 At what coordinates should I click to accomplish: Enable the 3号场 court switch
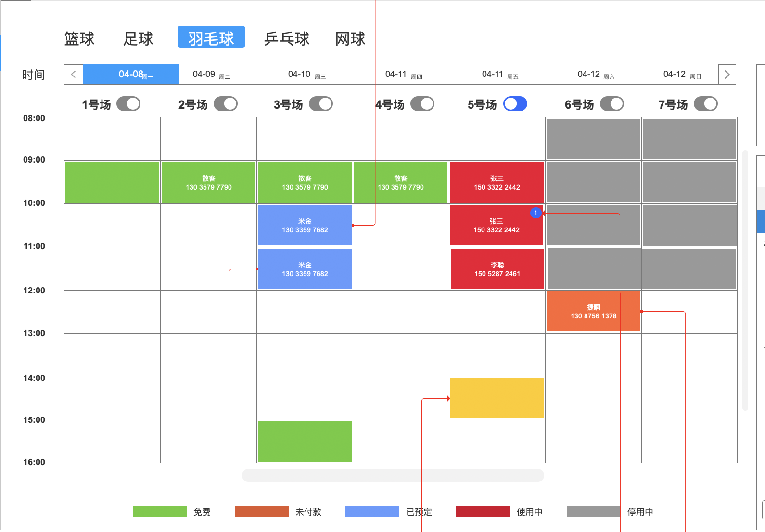click(x=320, y=104)
